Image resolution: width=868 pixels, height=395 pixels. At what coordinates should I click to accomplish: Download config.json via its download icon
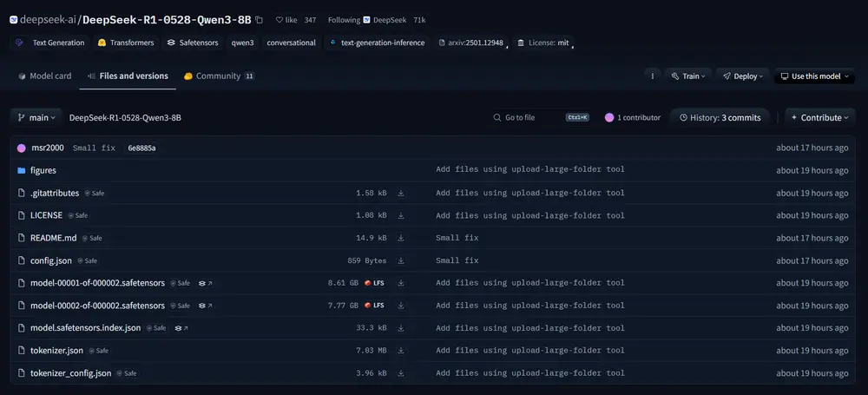pyautogui.click(x=401, y=260)
